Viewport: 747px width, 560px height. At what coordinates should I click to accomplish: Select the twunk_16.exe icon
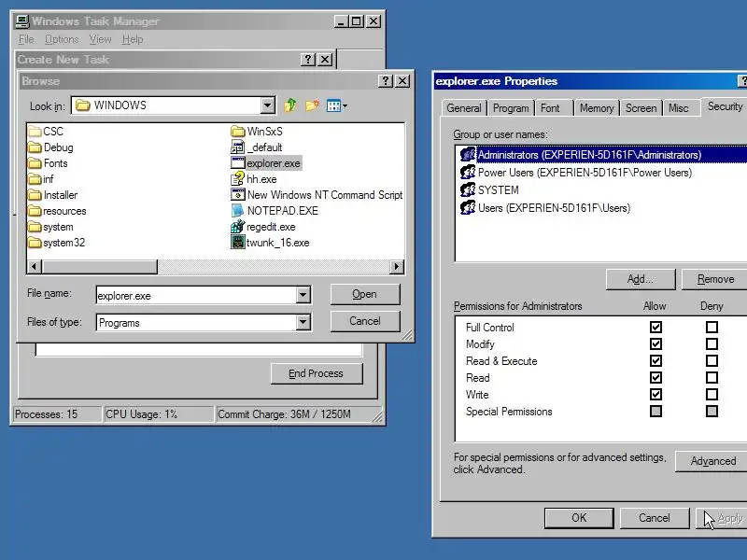(238, 243)
